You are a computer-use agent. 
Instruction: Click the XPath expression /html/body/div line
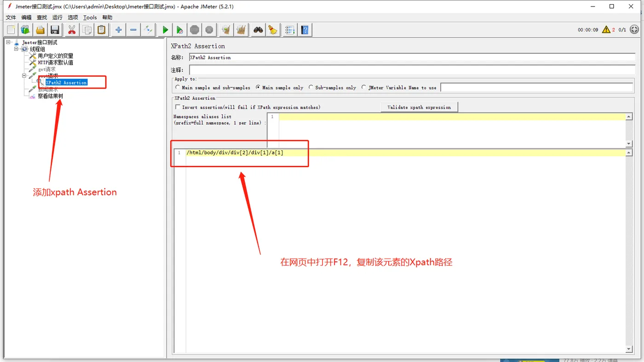coord(235,153)
